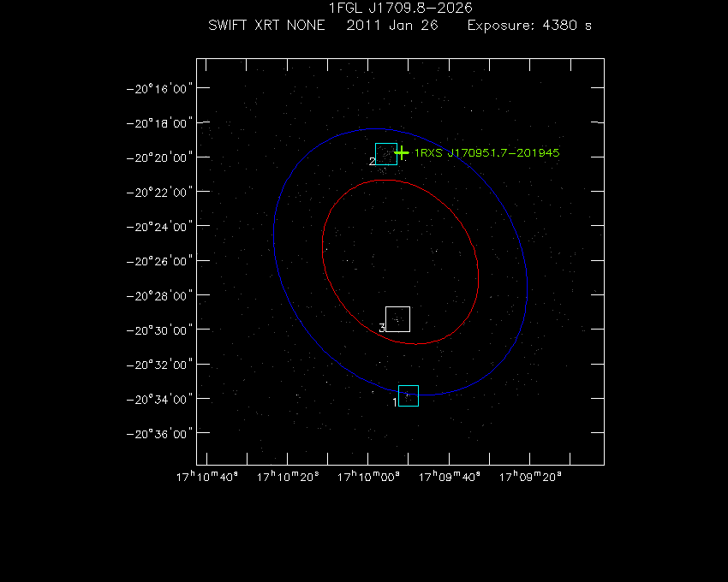Click the green cross marker
728x582 pixels.
click(x=402, y=152)
